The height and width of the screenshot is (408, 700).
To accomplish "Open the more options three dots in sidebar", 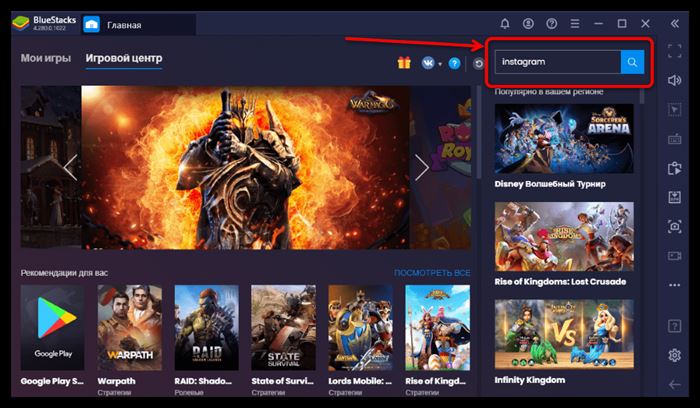I will pos(675,285).
